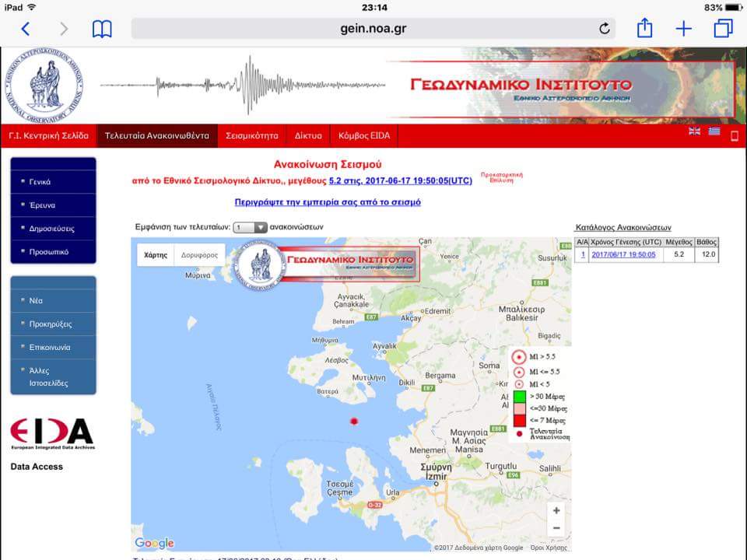
Task: Click the Μυτιλήνη label on the map
Action: (369, 378)
